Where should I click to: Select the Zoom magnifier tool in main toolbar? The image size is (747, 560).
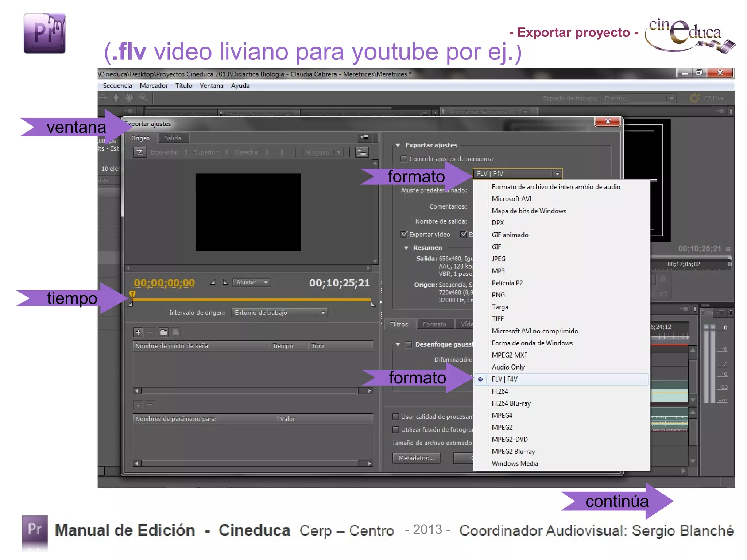pos(143,98)
